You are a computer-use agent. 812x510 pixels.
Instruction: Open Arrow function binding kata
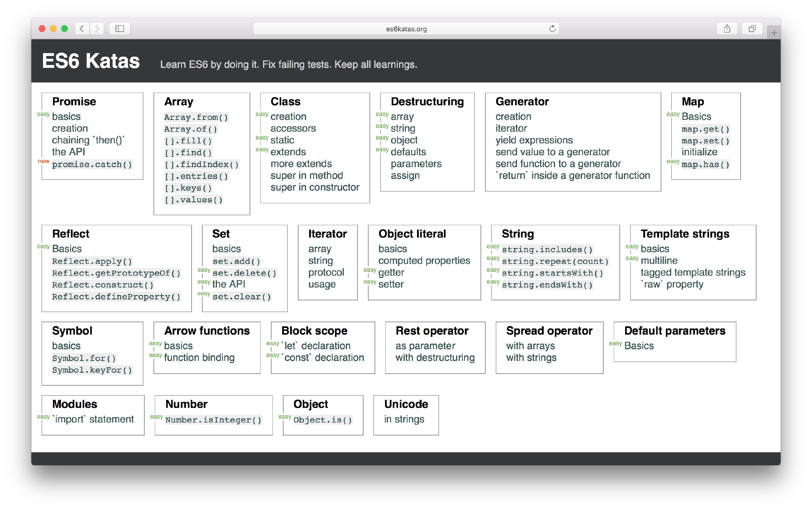pos(199,357)
